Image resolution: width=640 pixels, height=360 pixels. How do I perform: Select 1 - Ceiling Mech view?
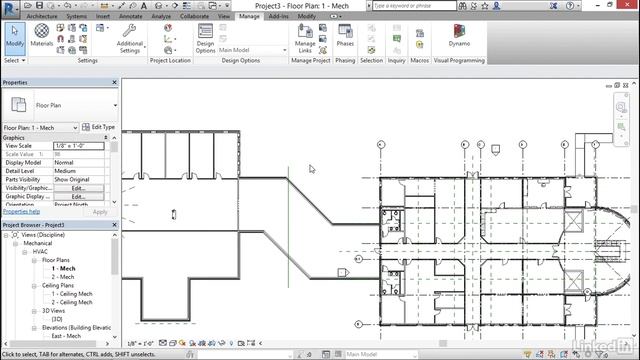[72, 294]
